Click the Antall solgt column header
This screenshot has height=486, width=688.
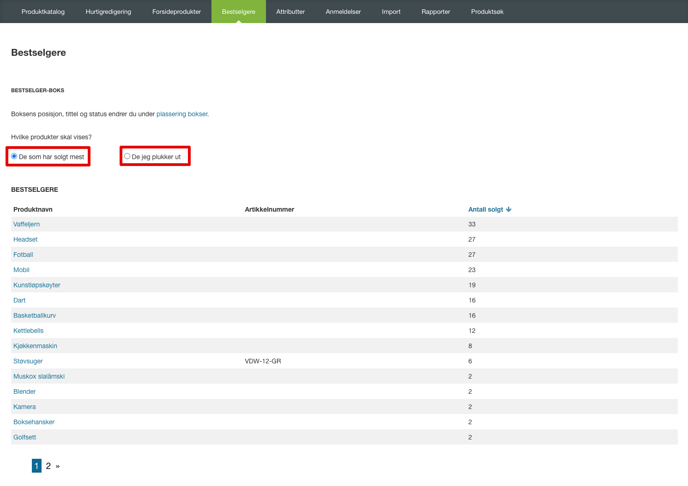[486, 209]
